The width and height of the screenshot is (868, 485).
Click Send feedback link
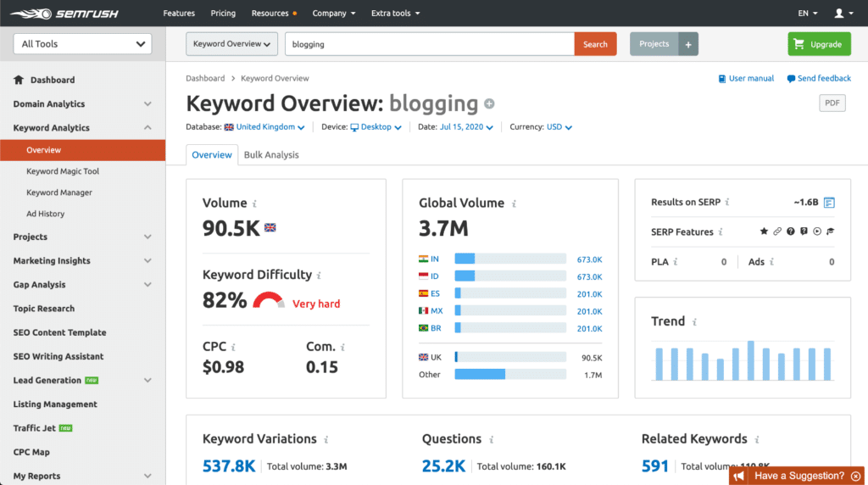[819, 79]
